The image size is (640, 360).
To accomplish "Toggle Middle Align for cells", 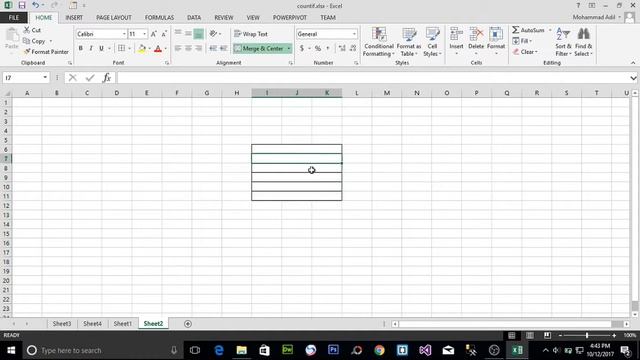I will pos(188,33).
